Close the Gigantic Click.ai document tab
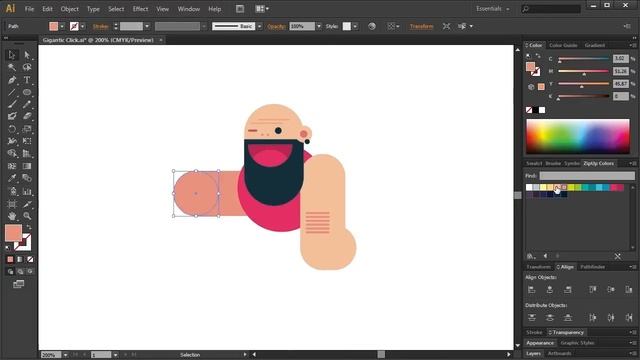The image size is (640, 360). click(x=161, y=40)
